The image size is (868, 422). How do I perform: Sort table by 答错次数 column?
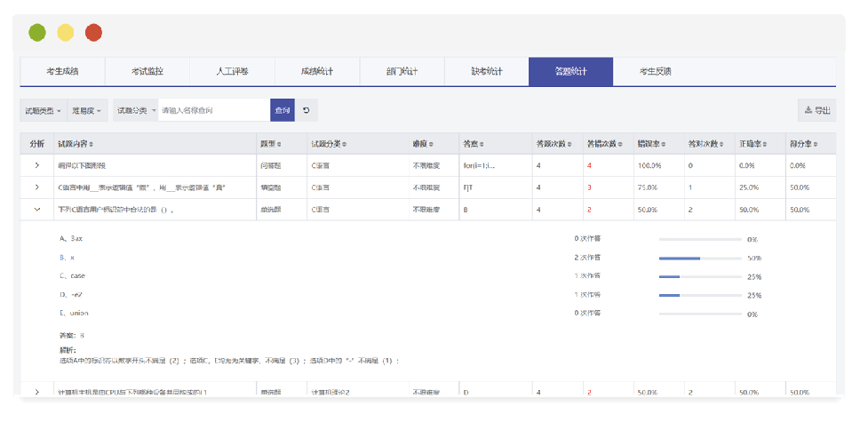(x=620, y=144)
